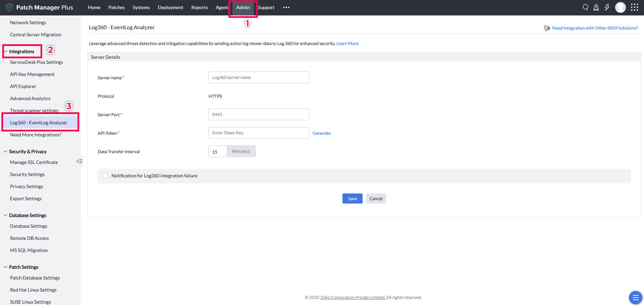
Task: Click the API Token key field
Action: click(259, 133)
